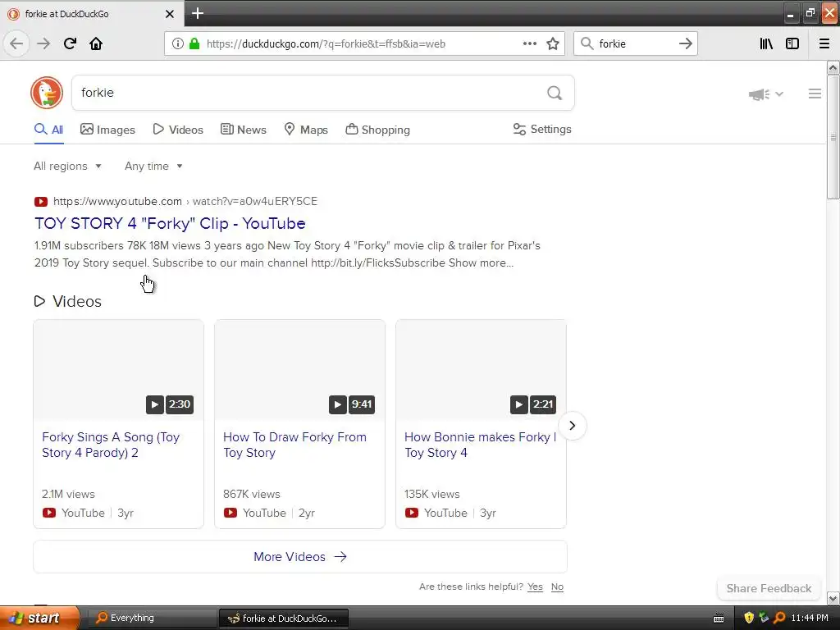840x630 pixels.
Task: Click the DuckDuckGo duck logo
Action: pos(47,93)
